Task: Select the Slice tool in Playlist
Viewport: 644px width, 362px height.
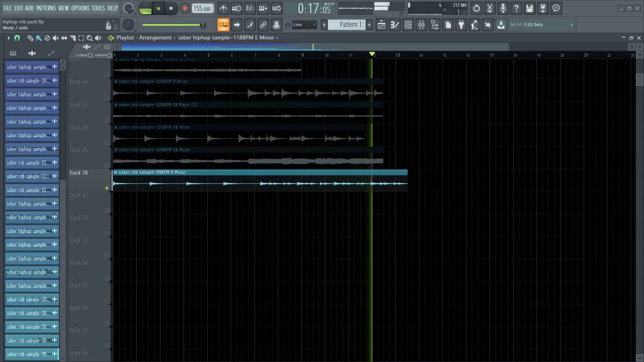Action: point(72,38)
